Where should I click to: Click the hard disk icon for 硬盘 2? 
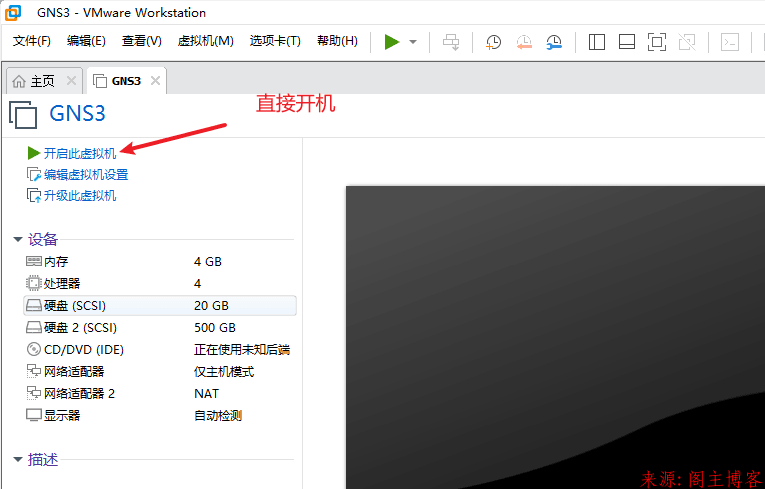34,327
